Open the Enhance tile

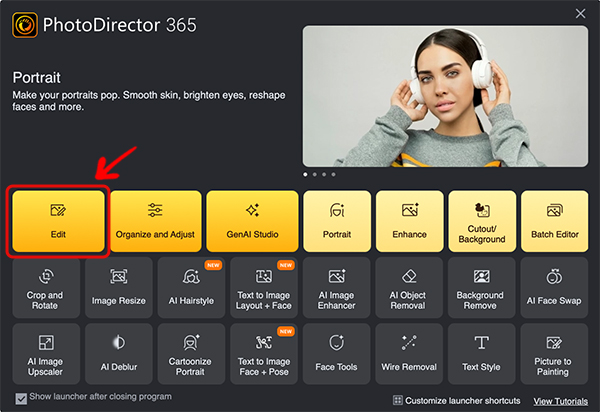[x=409, y=221]
